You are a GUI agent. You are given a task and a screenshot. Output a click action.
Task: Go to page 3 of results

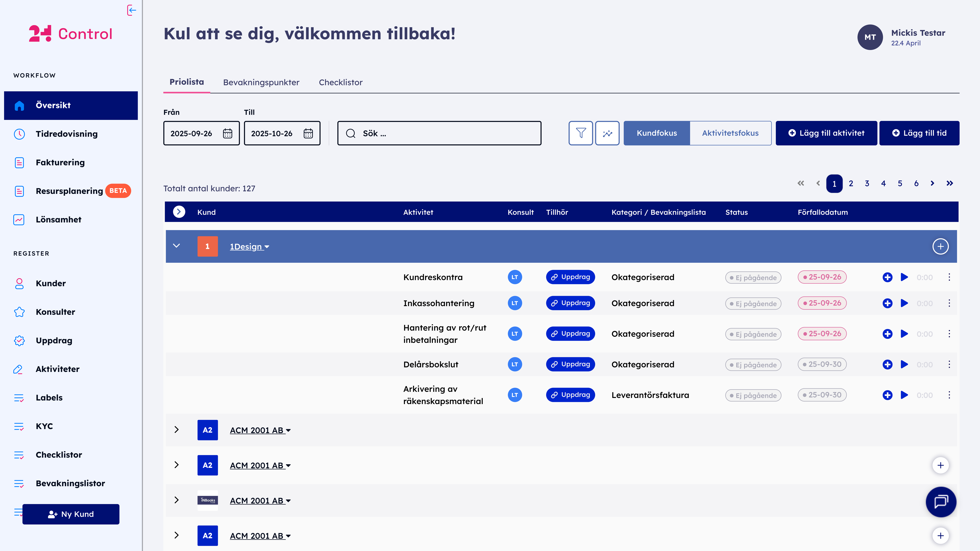pyautogui.click(x=867, y=184)
